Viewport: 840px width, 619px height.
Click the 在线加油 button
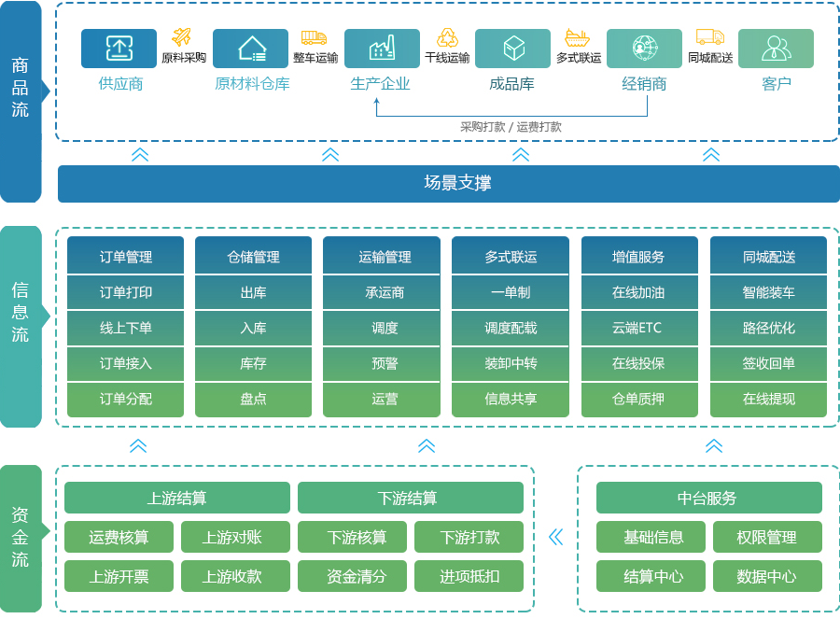(x=639, y=292)
